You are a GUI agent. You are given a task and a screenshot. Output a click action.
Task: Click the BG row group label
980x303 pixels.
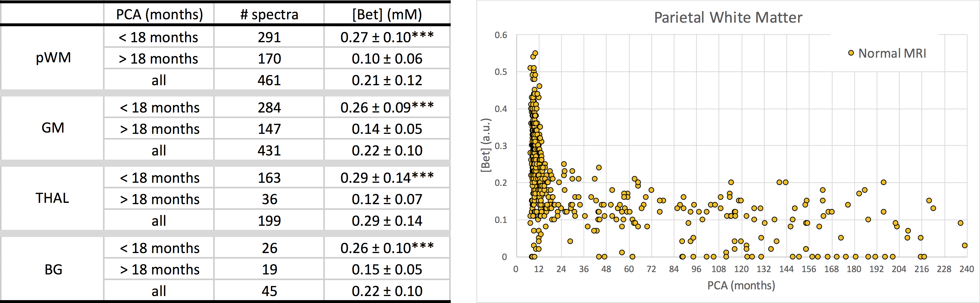coord(53,269)
